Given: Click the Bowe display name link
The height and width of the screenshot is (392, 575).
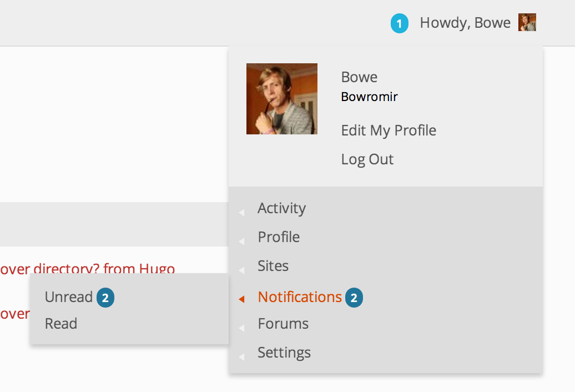Looking at the screenshot, I should 359,77.
